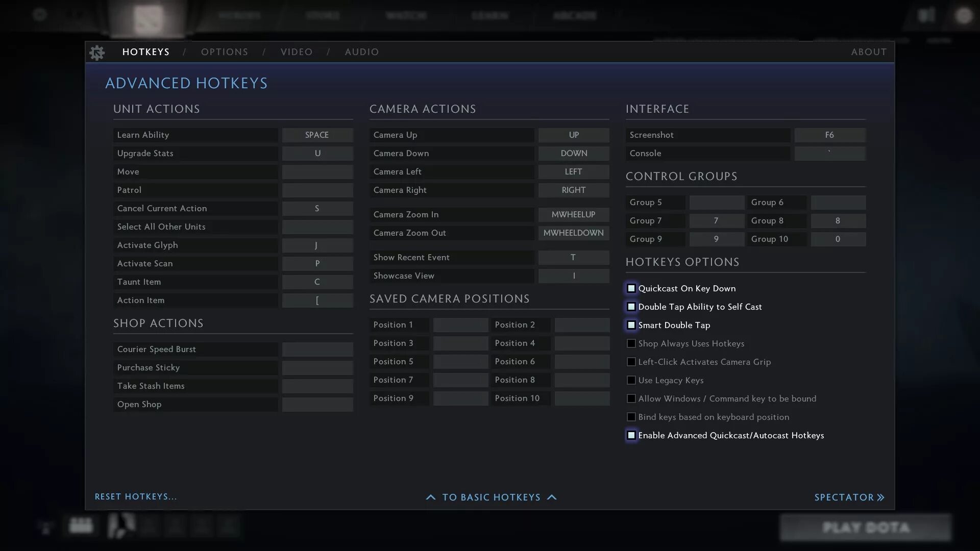Allow Windows / Command key to be bound
980x551 pixels.
click(631, 398)
